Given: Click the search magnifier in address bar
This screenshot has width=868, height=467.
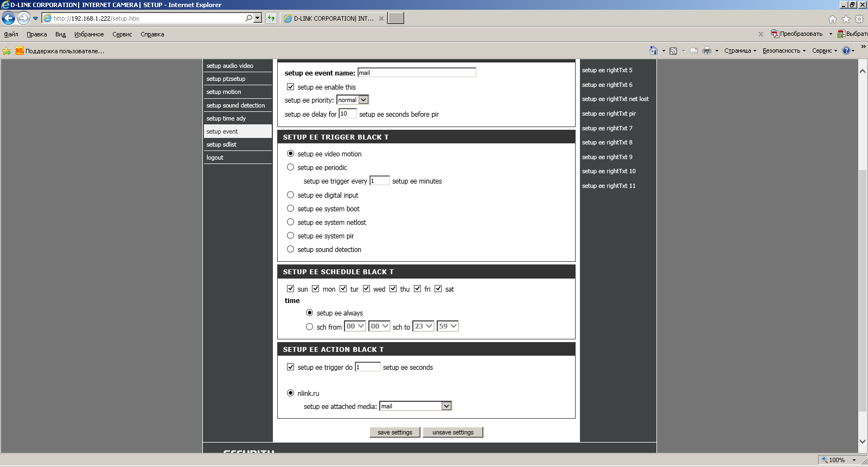Looking at the screenshot, I should click(x=248, y=18).
